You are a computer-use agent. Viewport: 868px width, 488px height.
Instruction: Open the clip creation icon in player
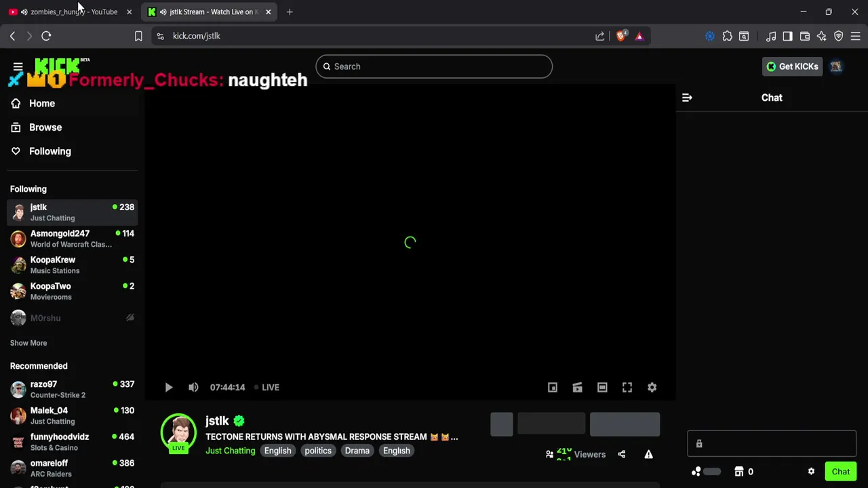click(577, 387)
